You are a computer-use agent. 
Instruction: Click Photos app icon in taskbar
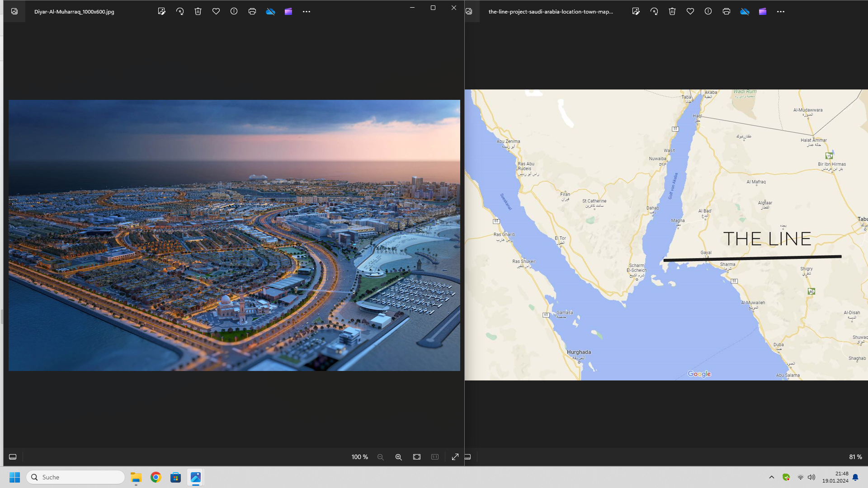click(196, 477)
